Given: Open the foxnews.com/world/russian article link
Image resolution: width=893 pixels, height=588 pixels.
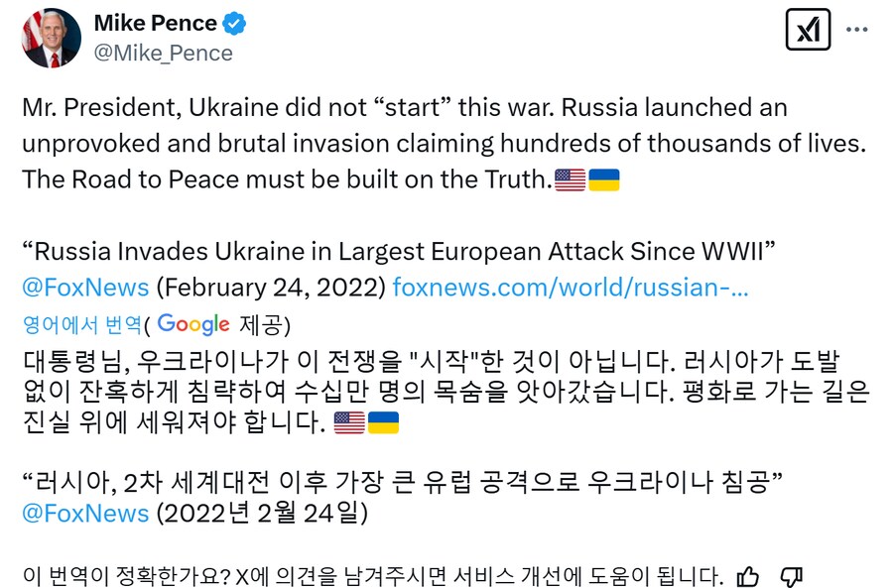Looking at the screenshot, I should [x=571, y=288].
